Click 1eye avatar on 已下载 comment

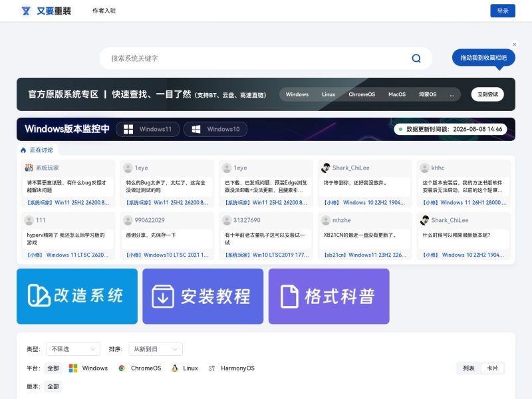click(x=227, y=168)
